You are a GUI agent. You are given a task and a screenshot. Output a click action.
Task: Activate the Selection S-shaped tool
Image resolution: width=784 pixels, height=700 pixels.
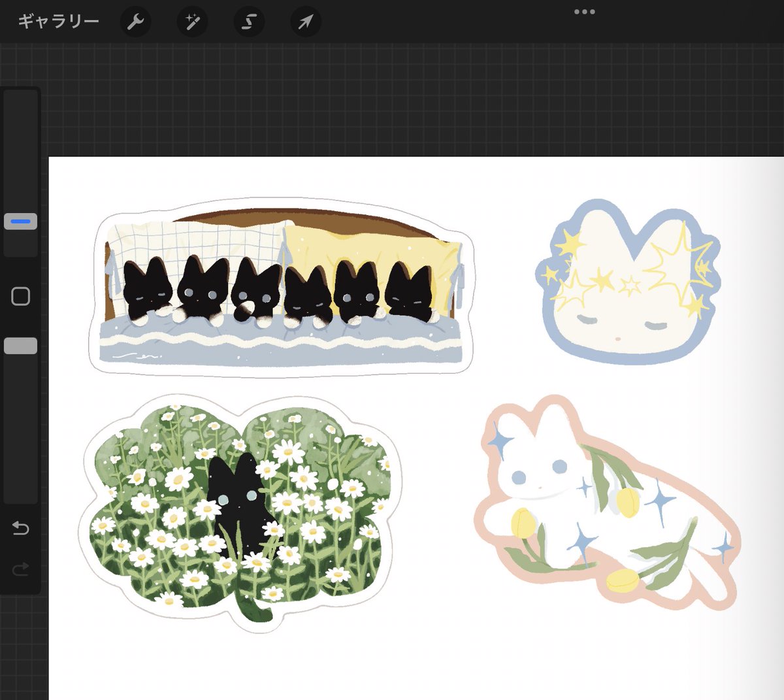[249, 22]
